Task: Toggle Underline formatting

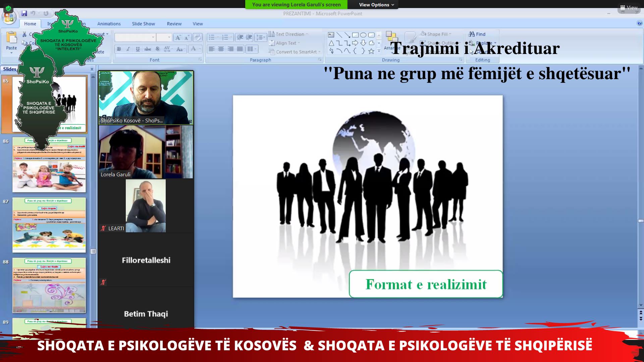Action: 138,49
